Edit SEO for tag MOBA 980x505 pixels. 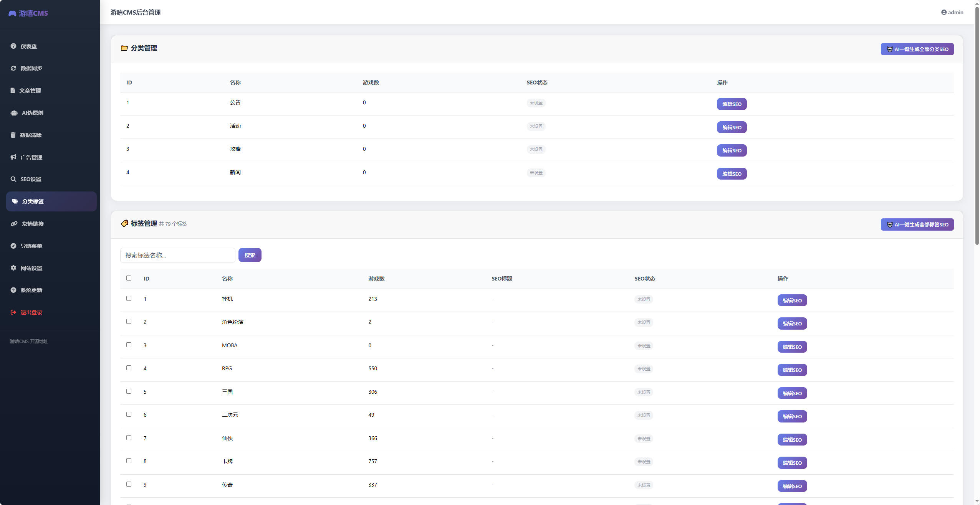click(x=792, y=347)
